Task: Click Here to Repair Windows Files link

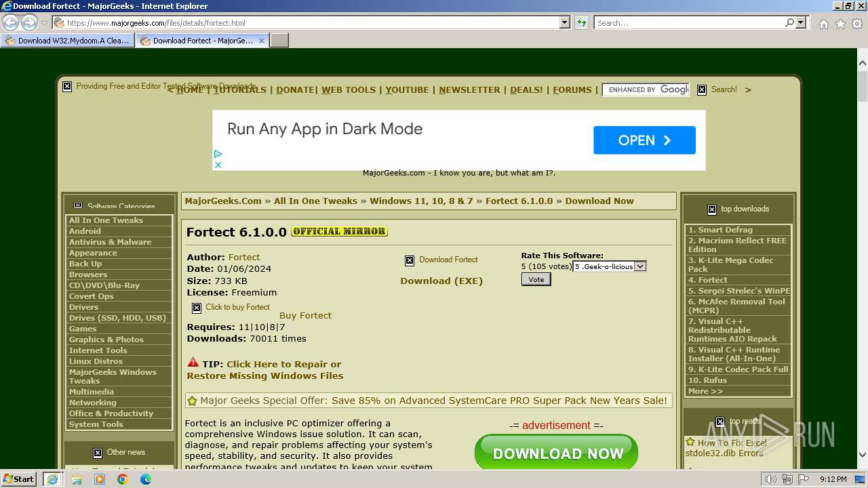Action: click(x=265, y=370)
